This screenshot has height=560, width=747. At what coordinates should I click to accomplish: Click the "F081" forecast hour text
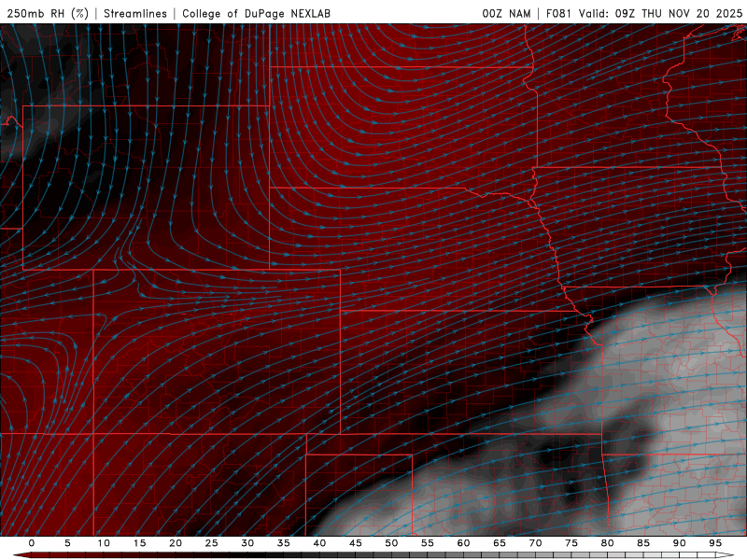tap(558, 13)
